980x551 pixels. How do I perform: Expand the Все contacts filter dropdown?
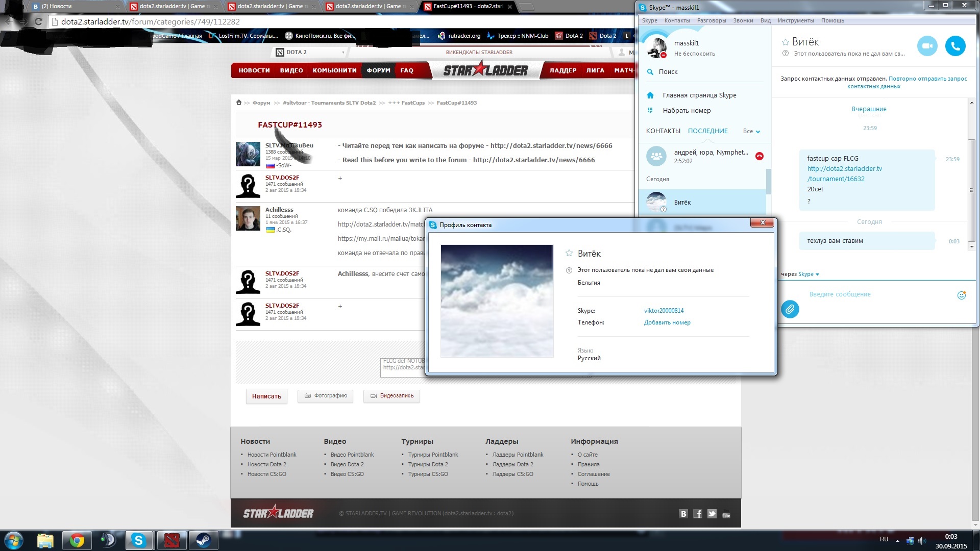point(752,131)
